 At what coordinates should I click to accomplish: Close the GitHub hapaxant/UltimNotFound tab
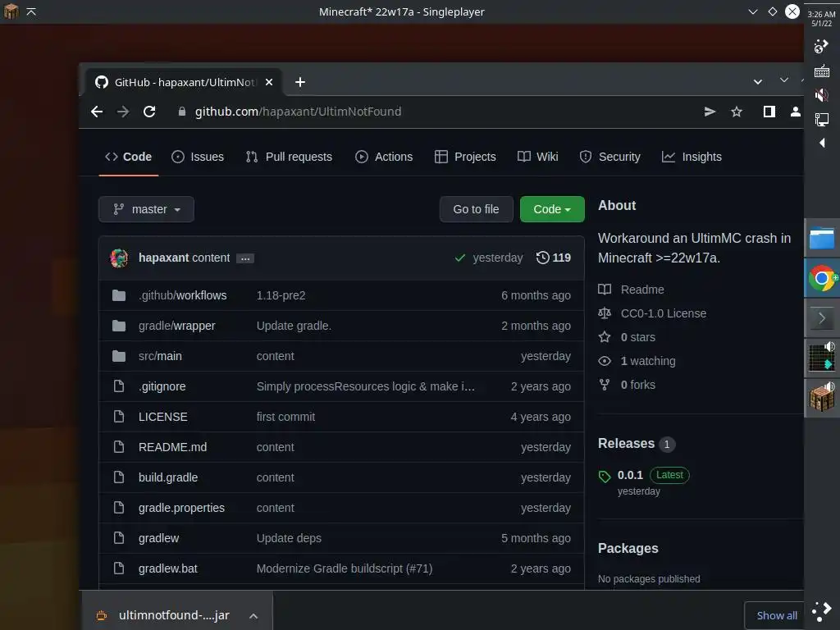(x=269, y=82)
